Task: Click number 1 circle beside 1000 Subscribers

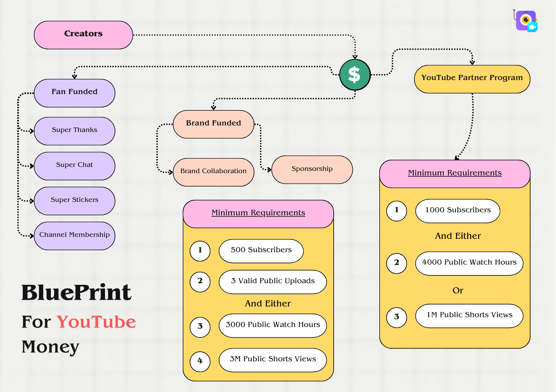Action: click(x=397, y=211)
